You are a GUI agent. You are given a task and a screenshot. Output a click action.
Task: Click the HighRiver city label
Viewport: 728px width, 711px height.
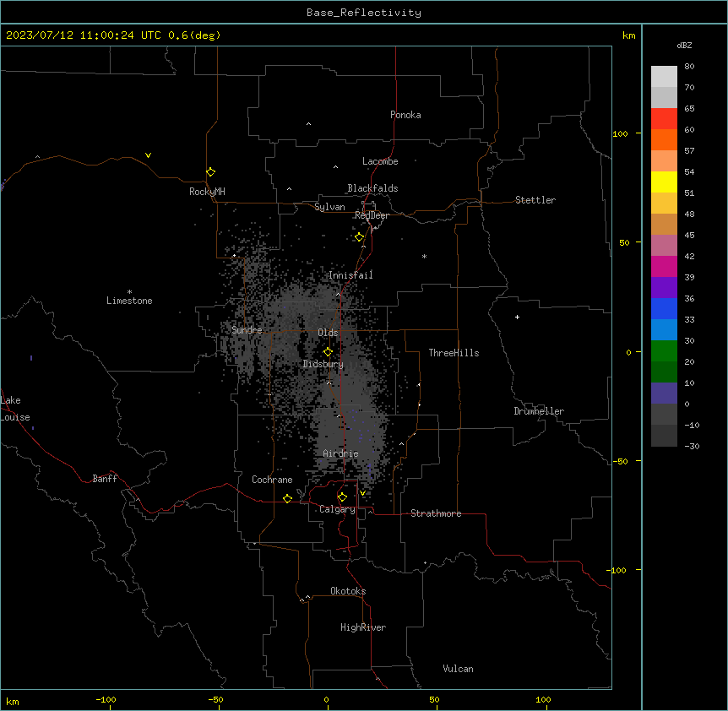[x=363, y=627]
